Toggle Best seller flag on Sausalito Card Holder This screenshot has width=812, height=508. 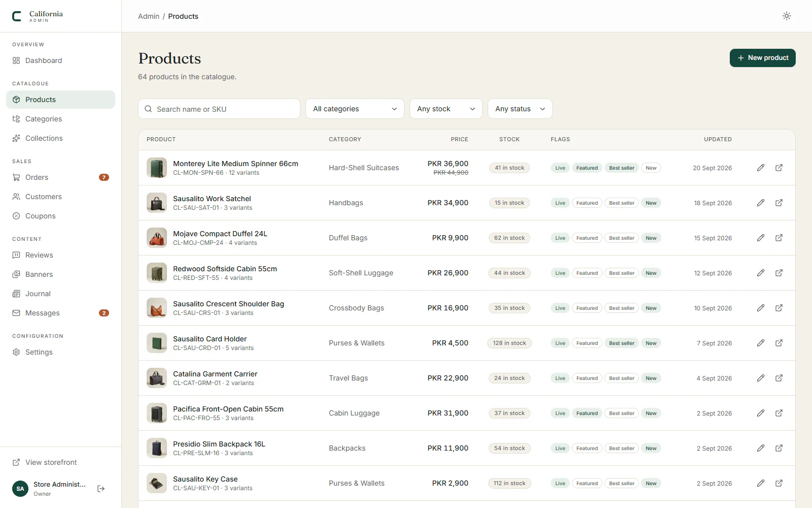pyautogui.click(x=622, y=343)
